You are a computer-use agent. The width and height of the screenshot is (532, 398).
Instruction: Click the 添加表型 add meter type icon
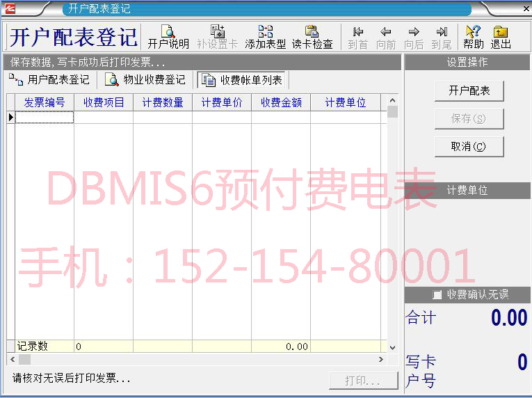[265, 37]
